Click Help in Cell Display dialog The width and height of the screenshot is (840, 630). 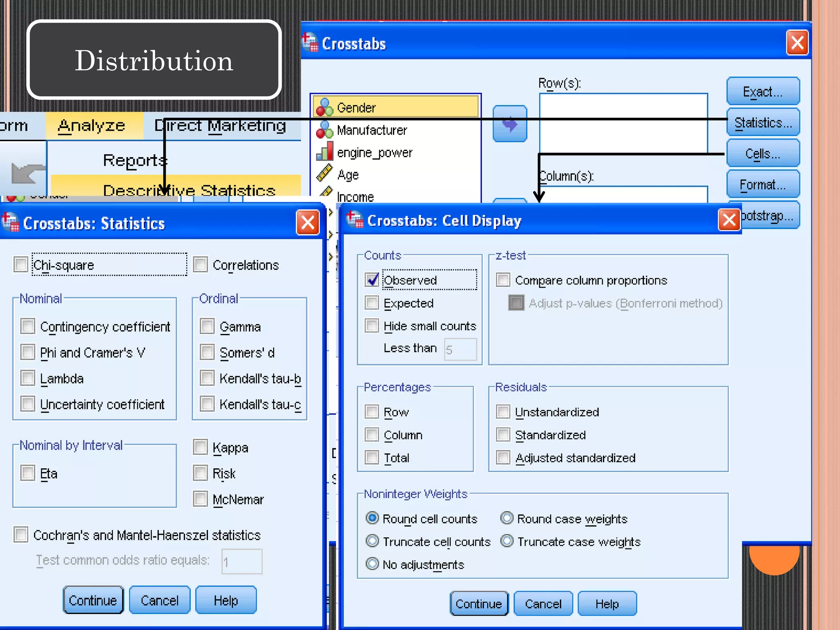607,603
